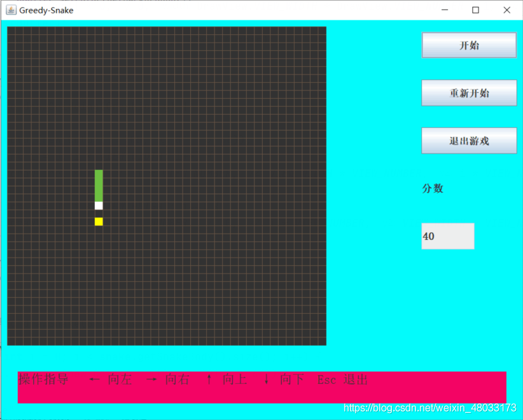
Task: Click the Greedy-Snake title text
Action: [x=46, y=10]
